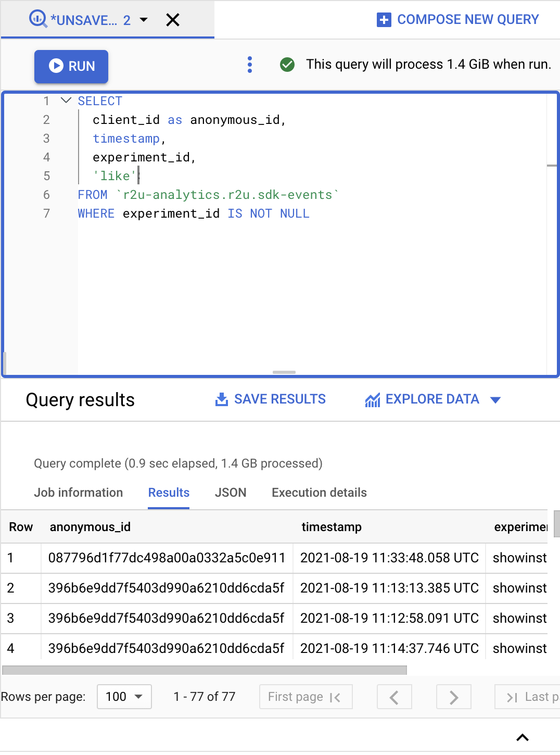Go to the next results page arrow

[453, 697]
